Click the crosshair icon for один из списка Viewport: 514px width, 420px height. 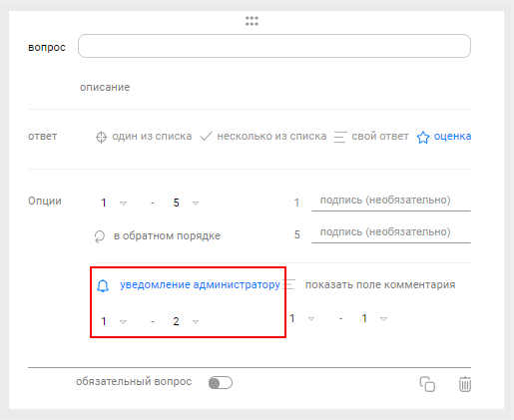point(101,137)
